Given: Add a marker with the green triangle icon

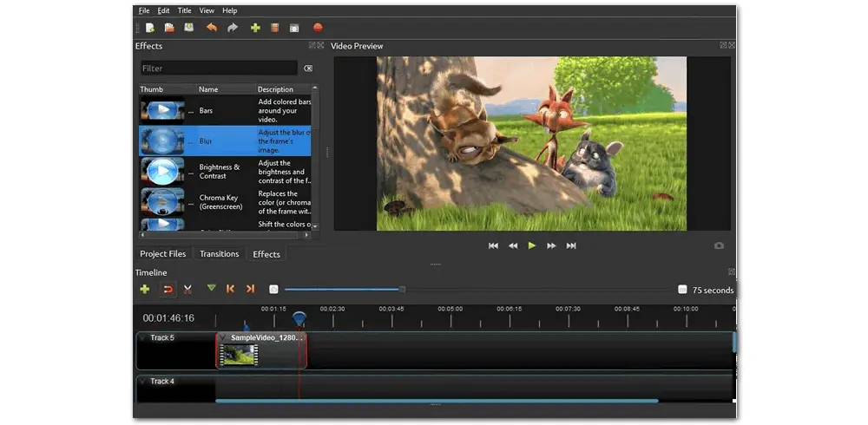Looking at the screenshot, I should (211, 288).
